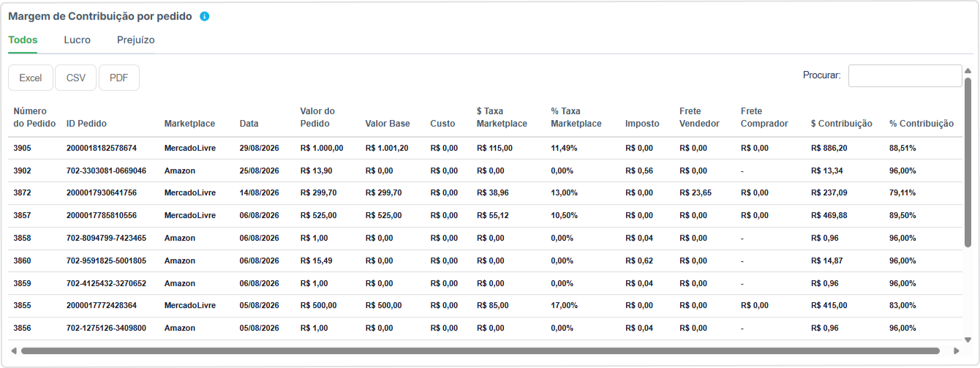
Task: Sort by Valor Base column header
Action: point(388,124)
